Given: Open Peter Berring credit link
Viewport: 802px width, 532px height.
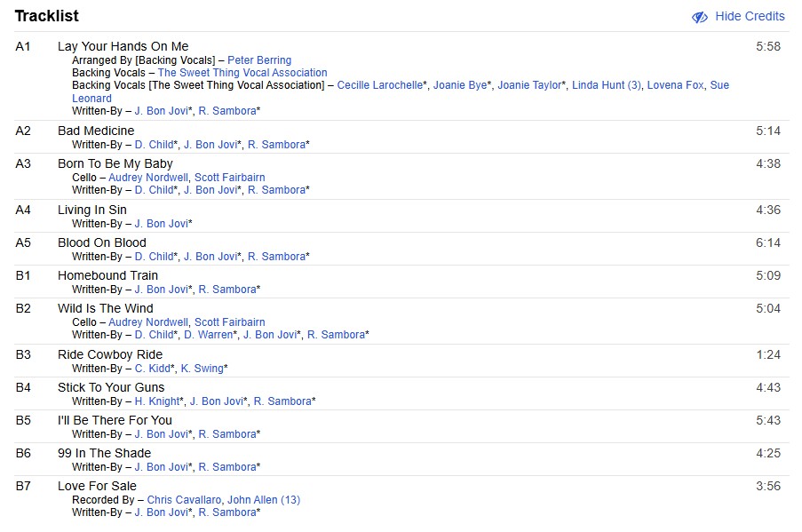Looking at the screenshot, I should (259, 60).
